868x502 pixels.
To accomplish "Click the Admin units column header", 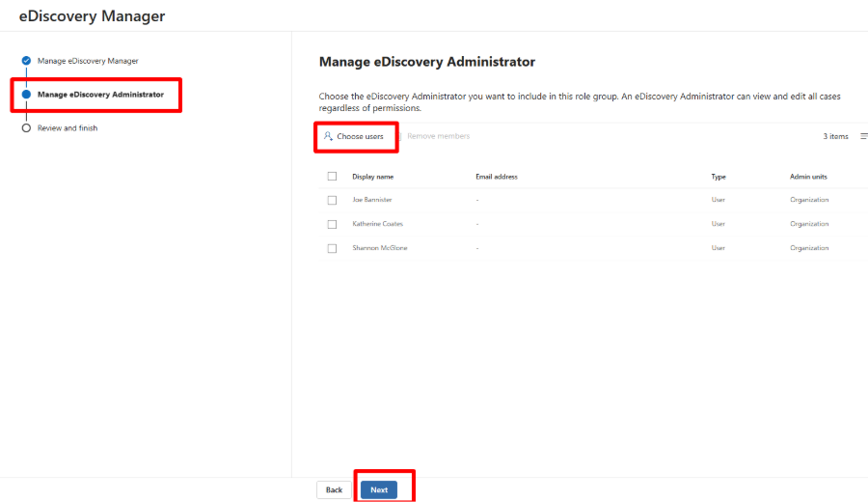I will pos(808,177).
